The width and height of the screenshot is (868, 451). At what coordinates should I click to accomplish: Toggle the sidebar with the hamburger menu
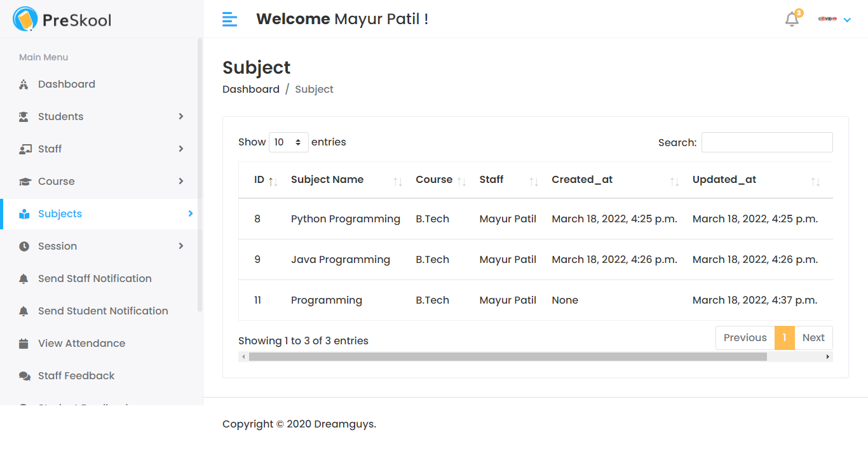(229, 19)
